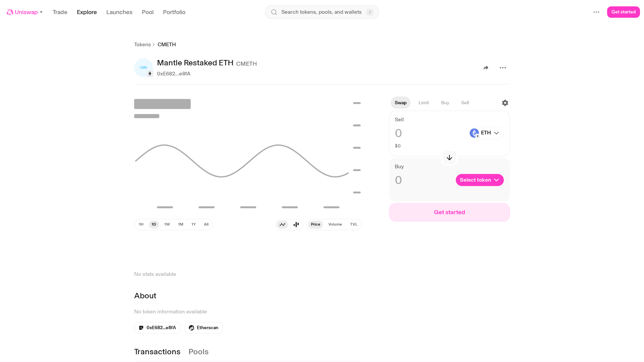The height and width of the screenshot is (362, 644).
Task: Copy the 0xE682...e8fA address under the token name
Action: click(174, 74)
